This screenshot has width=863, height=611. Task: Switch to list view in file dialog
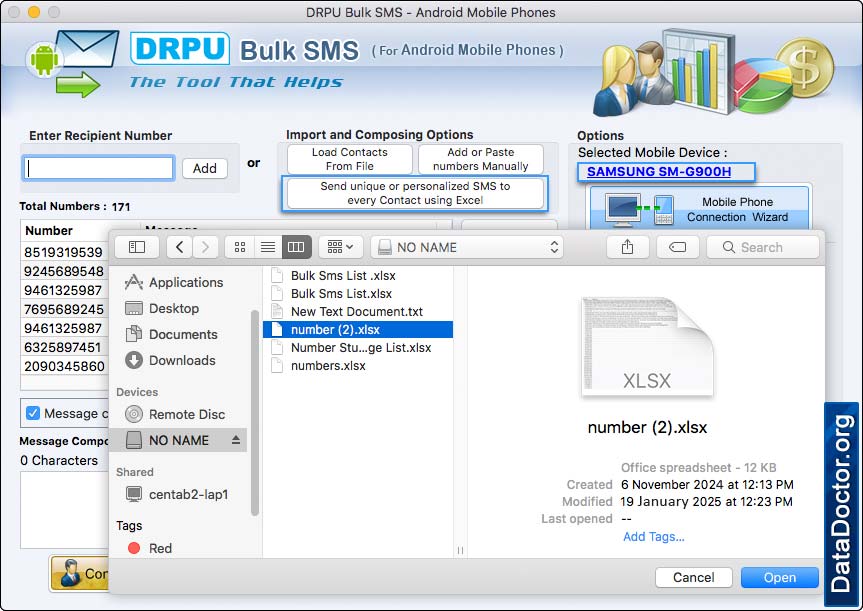pos(268,247)
